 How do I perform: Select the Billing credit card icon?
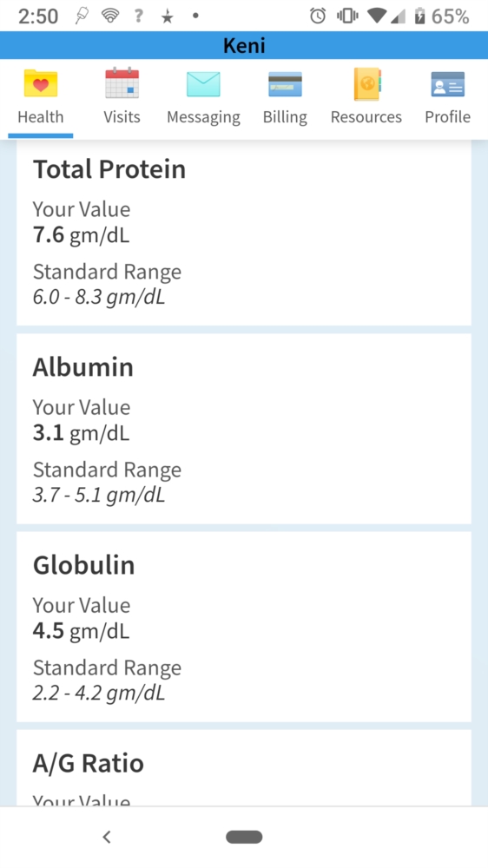[x=285, y=84]
